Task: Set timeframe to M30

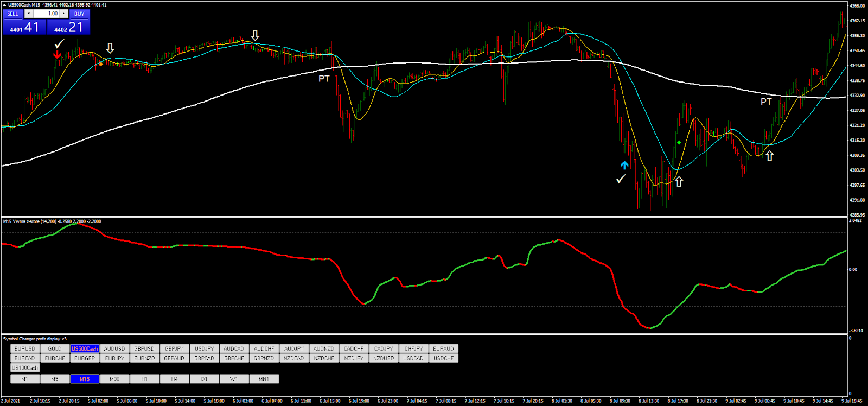Action: pos(114,379)
